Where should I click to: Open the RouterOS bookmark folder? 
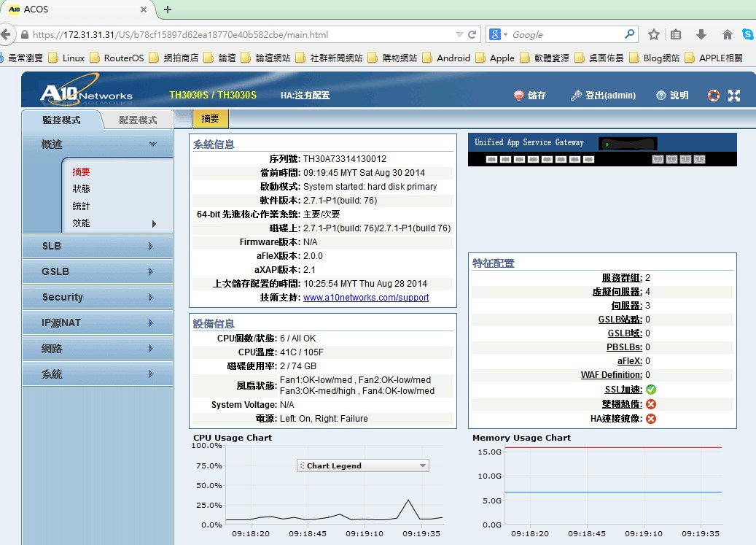pos(117,58)
